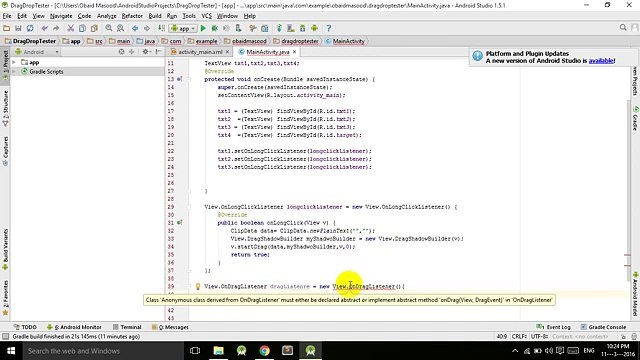Click the Replace icon in toolbar
Image resolution: width=640 pixels, height=360 pixels.
pyautogui.click(x=120, y=28)
